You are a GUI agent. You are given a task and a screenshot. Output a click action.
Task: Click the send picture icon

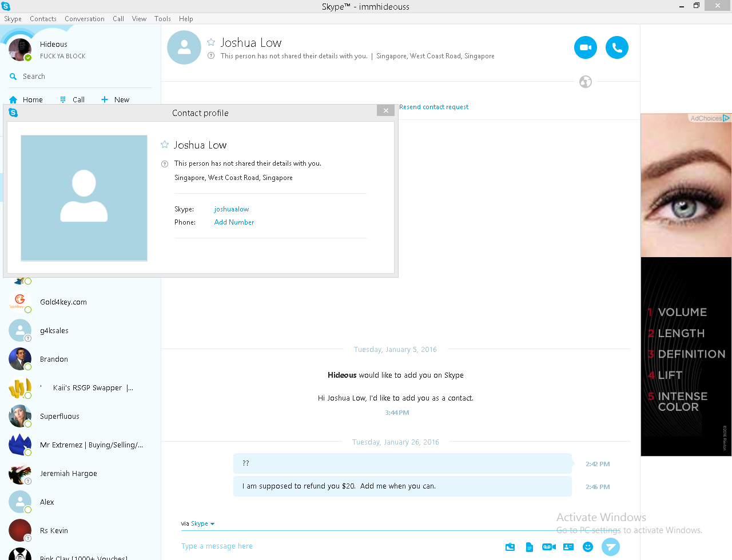pyautogui.click(x=510, y=547)
